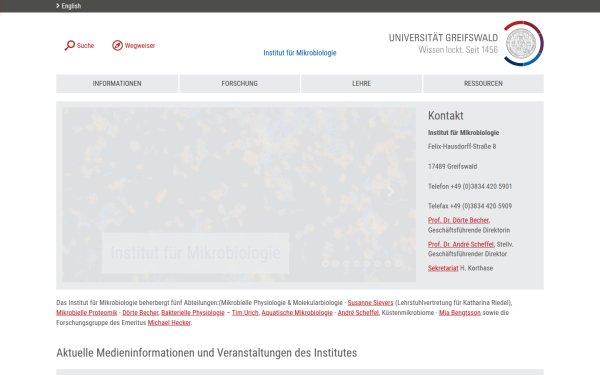Open the FORSCHUNG menu

pos(240,83)
